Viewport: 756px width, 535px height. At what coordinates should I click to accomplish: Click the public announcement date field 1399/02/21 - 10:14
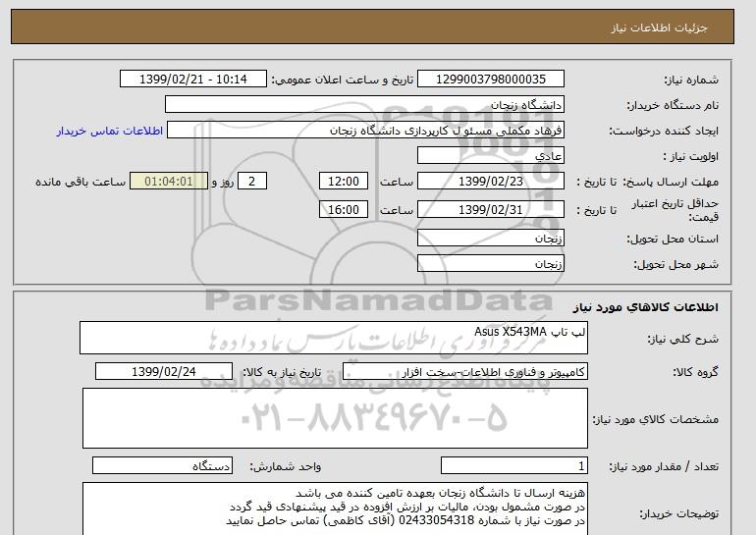click(x=192, y=80)
